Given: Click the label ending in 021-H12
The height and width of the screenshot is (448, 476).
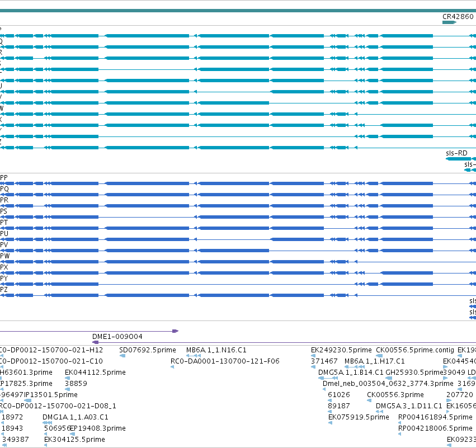Looking at the screenshot, I should pos(51,350).
